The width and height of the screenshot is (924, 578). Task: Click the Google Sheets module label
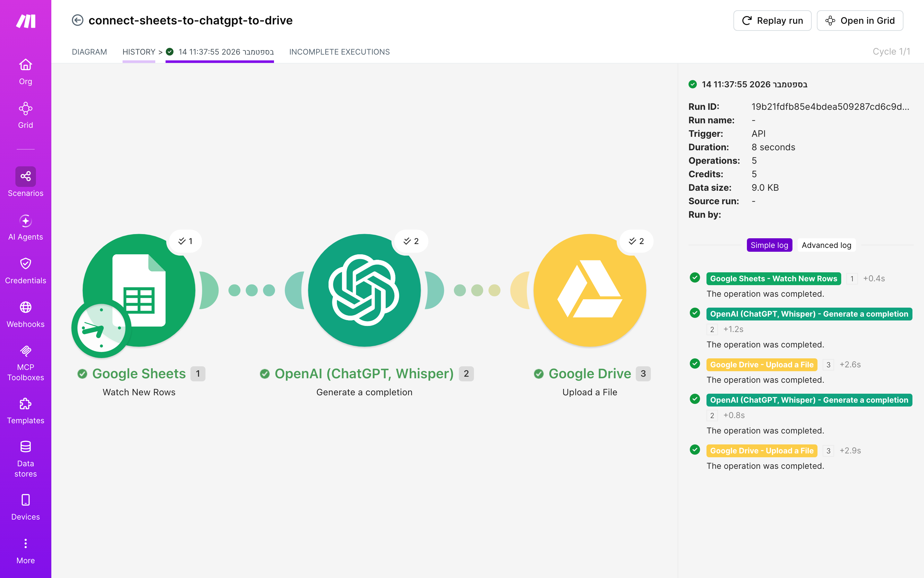(139, 373)
